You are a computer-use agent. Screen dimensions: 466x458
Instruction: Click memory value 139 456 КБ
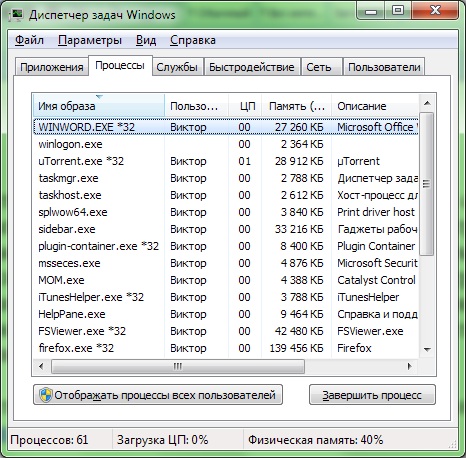296,348
